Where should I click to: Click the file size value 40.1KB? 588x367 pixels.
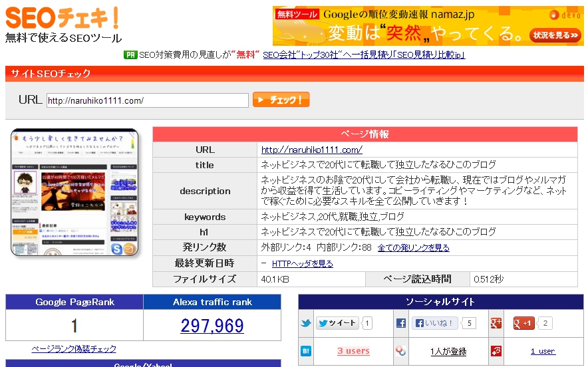click(275, 279)
